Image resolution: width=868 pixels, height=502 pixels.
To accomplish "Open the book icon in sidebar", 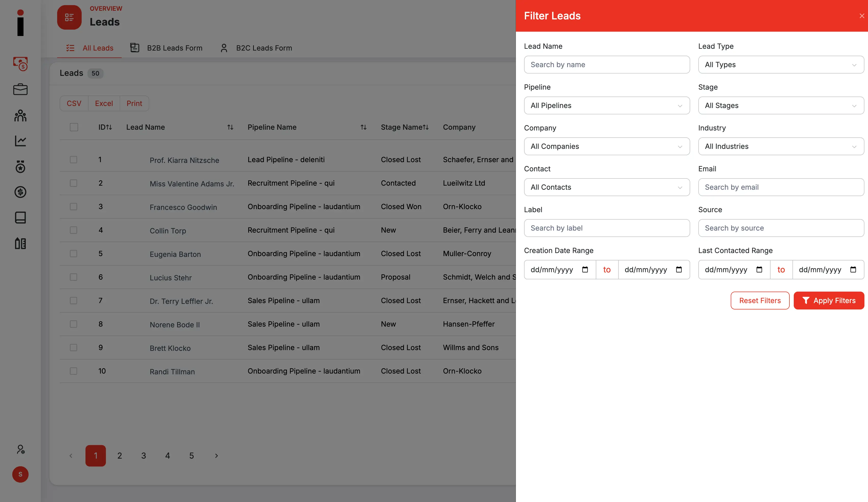I will point(20,218).
